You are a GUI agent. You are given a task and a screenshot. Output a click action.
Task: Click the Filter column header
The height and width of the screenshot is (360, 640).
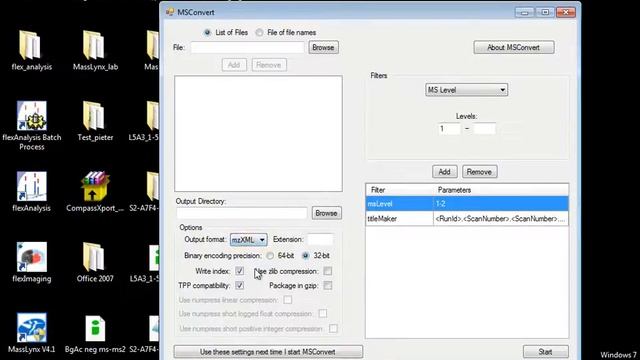click(400, 190)
